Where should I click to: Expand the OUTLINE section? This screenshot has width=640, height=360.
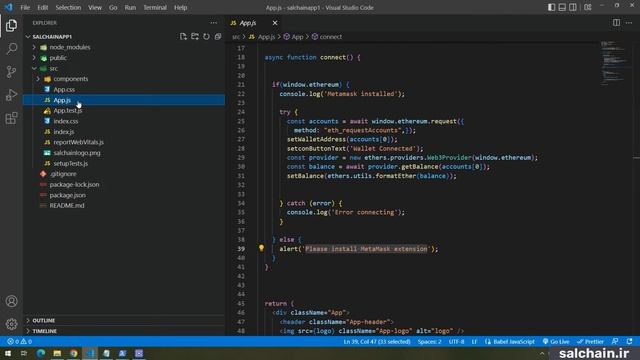43,320
